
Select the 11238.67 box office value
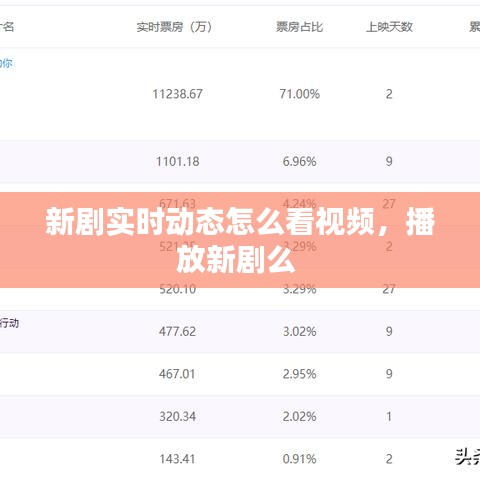pos(177,94)
